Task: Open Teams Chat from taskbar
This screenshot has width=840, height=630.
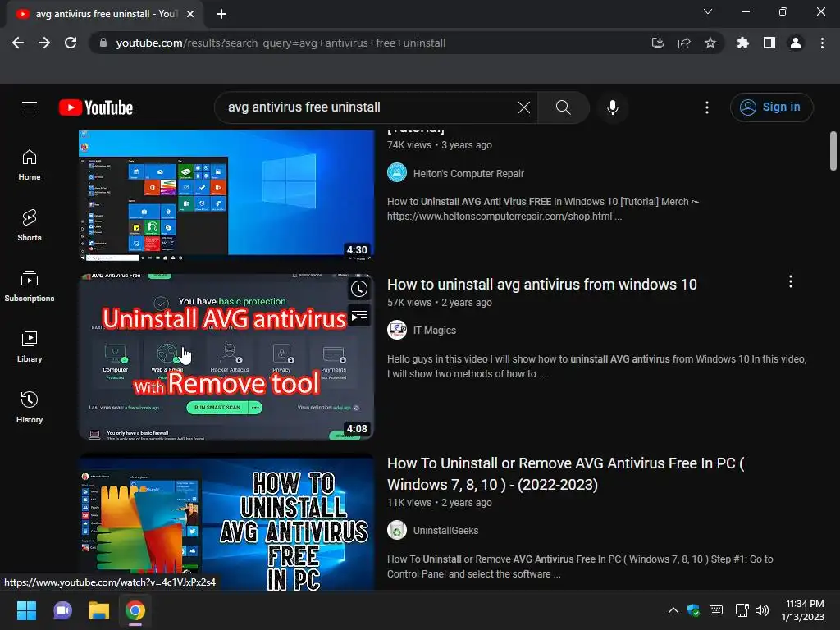Action: click(x=62, y=610)
